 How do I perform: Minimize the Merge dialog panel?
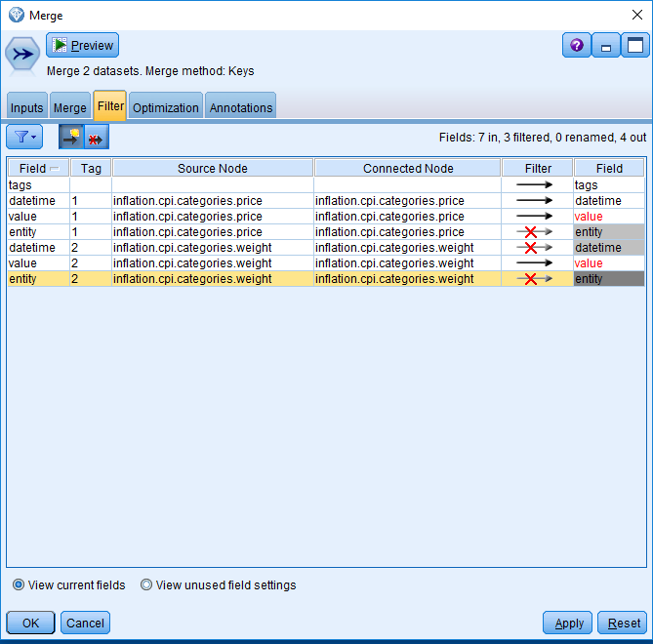(606, 45)
